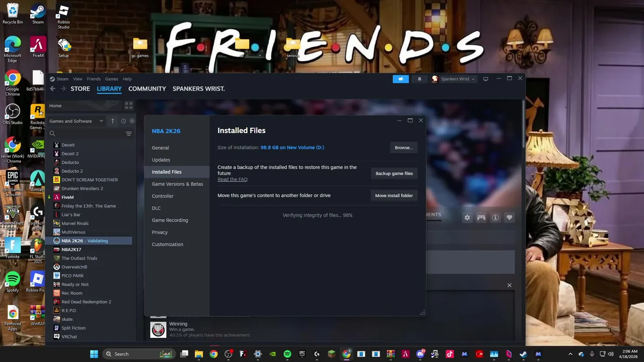Image resolution: width=644 pixels, height=362 pixels.
Task: Click the Browse... button
Action: pos(404,147)
